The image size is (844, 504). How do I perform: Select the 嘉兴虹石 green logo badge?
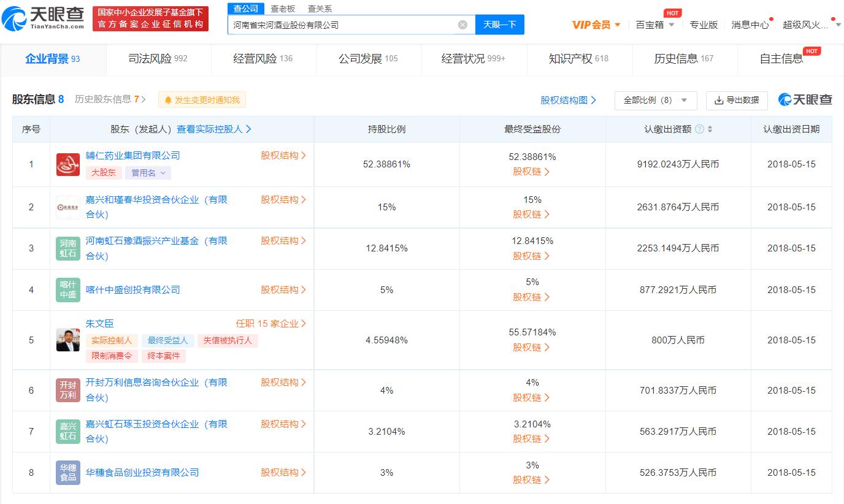tap(68, 432)
